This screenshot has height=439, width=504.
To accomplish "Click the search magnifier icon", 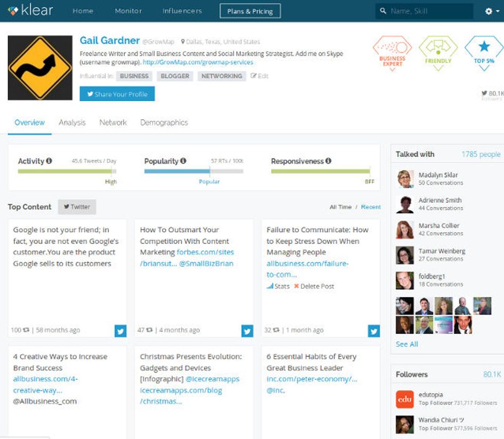I will coord(383,11).
